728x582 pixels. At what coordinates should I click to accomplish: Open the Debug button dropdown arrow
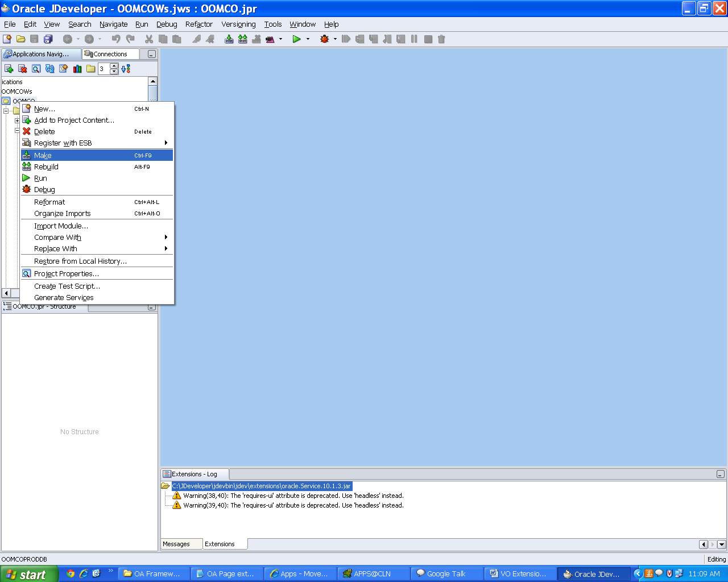pyautogui.click(x=335, y=39)
